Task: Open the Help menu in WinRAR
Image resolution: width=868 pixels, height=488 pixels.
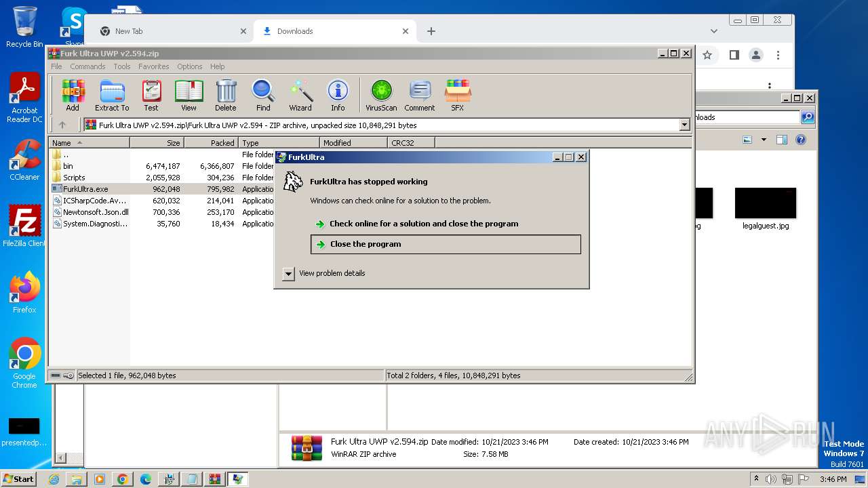Action: pos(217,66)
